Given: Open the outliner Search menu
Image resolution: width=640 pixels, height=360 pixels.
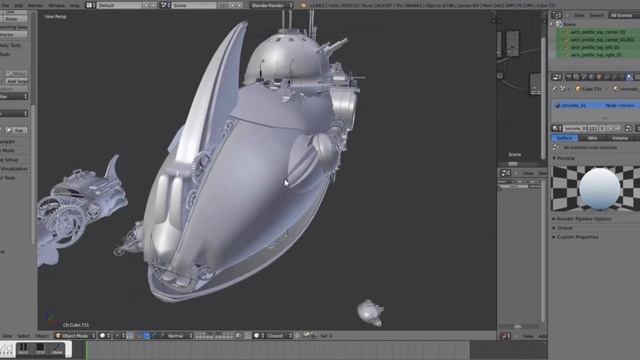Looking at the screenshot, I should [x=596, y=16].
